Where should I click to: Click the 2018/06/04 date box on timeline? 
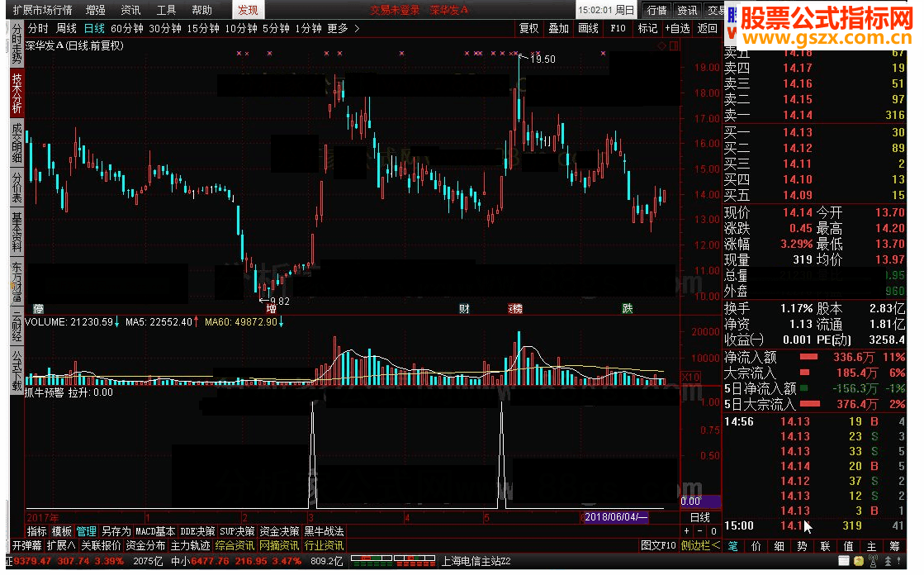click(x=616, y=517)
